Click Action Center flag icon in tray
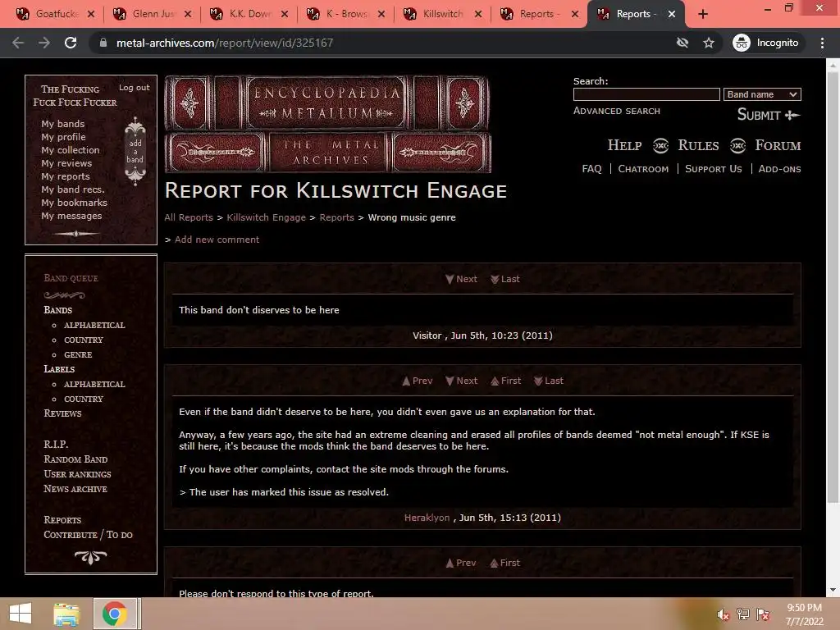 pos(763,614)
